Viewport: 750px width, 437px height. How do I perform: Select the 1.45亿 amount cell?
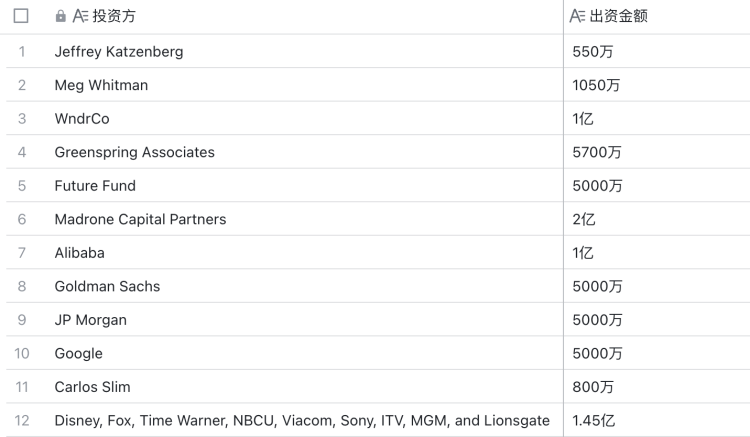(x=594, y=420)
